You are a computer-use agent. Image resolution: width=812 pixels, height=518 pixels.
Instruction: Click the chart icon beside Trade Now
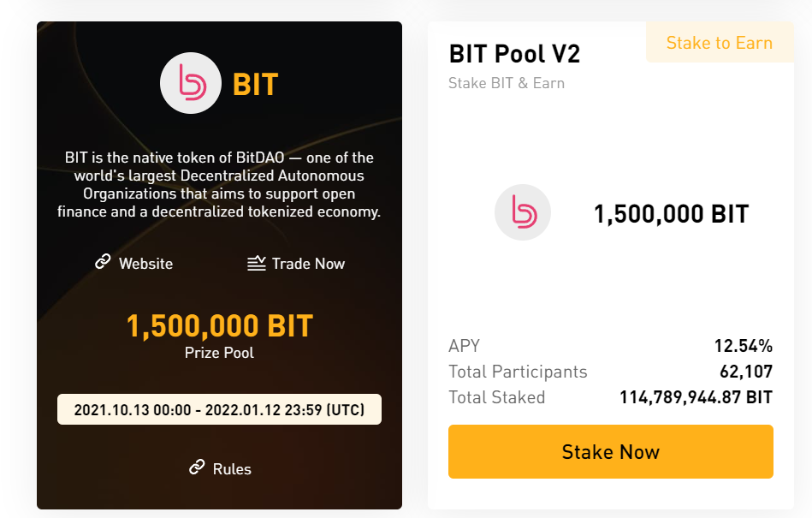(x=256, y=263)
